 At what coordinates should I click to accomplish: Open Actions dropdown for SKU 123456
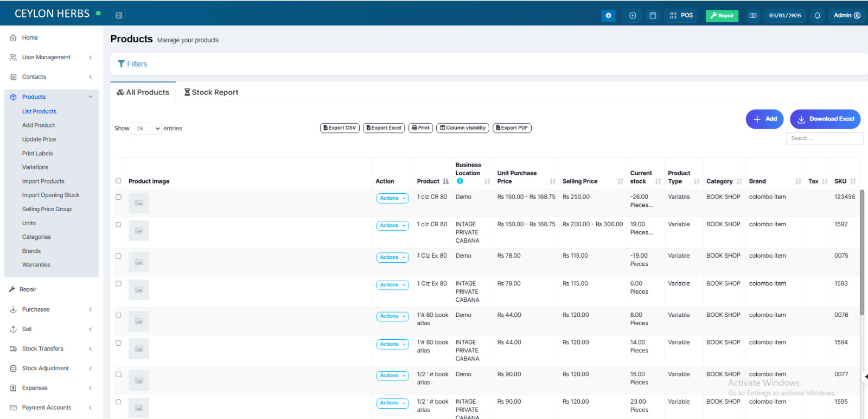click(x=392, y=199)
